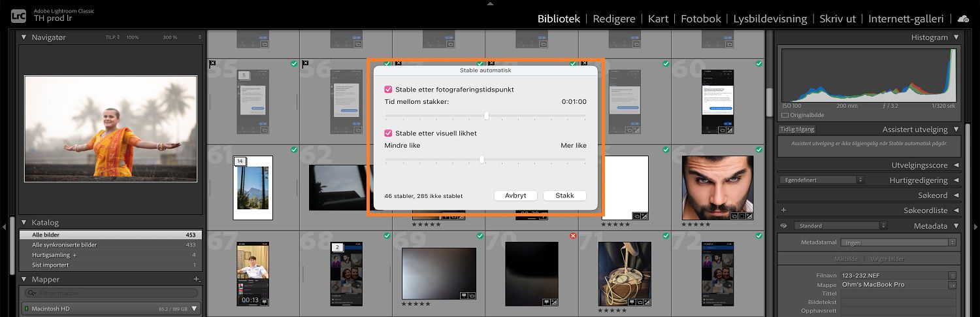Add a new folder with Mapper plus icon

tap(197, 279)
